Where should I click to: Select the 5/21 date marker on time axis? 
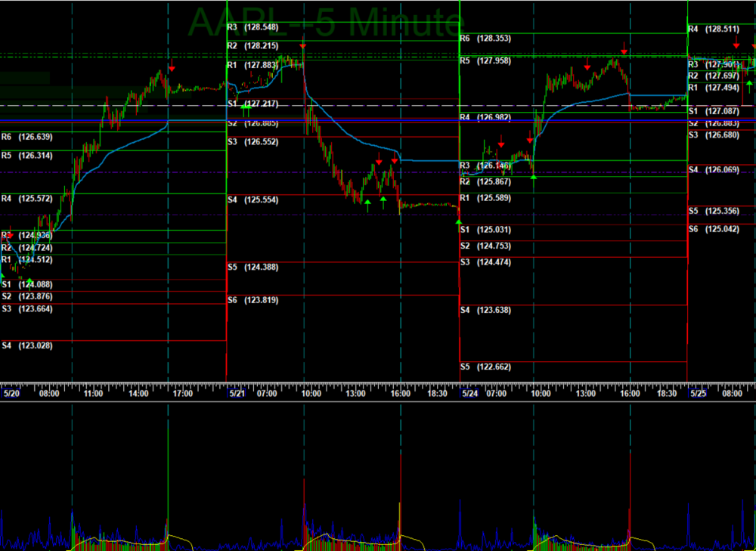tap(237, 393)
